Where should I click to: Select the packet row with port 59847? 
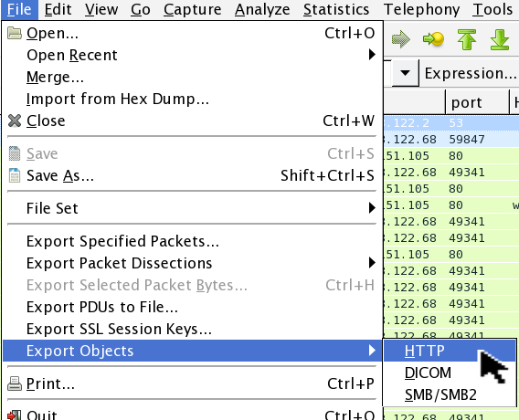(451, 139)
